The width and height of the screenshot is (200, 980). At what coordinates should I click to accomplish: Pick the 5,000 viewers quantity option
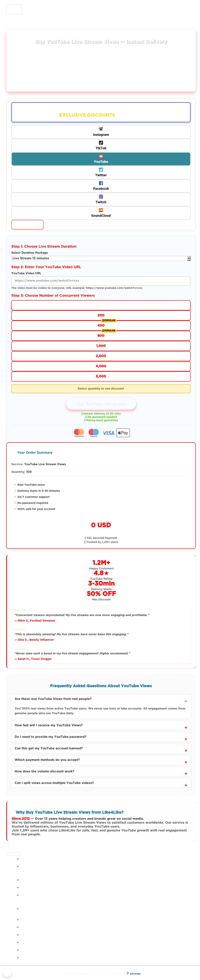[x=101, y=376]
